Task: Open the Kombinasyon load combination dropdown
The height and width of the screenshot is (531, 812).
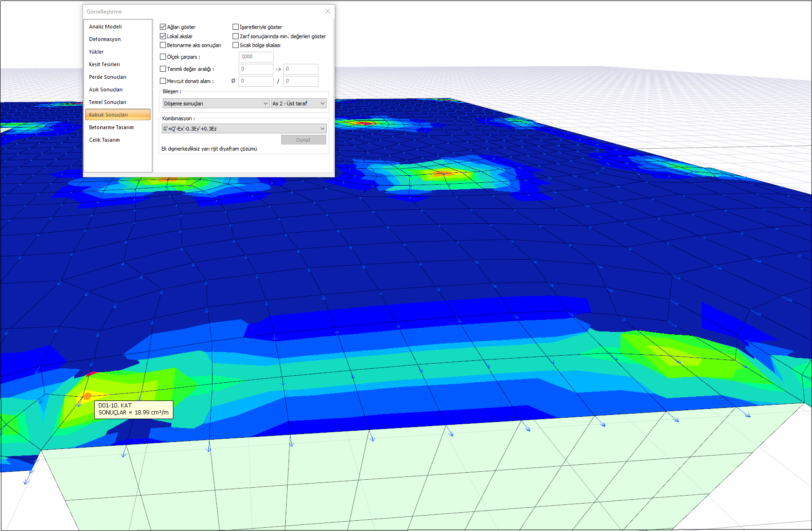Action: click(x=244, y=129)
